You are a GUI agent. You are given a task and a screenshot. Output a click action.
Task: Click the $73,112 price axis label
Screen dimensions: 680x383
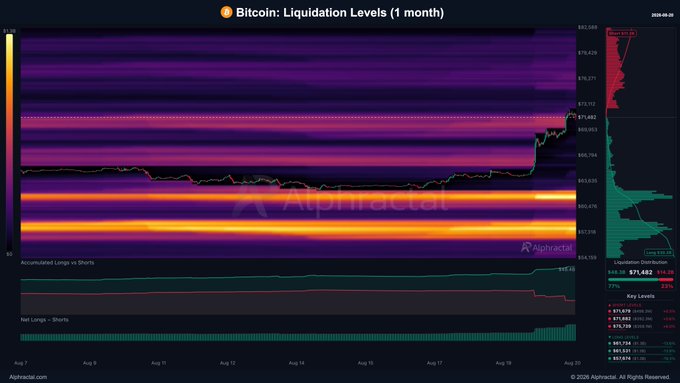(x=587, y=104)
